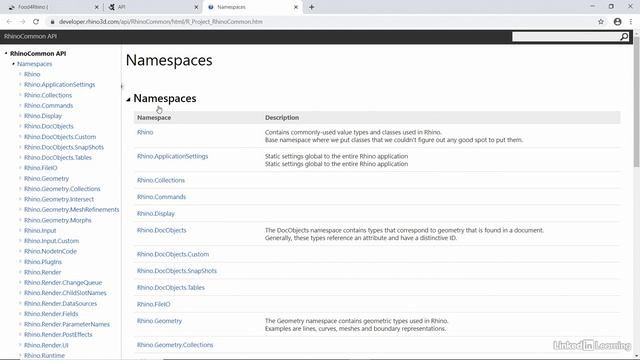
Task: Close the Food4Rhino tab
Action: tap(97, 7)
